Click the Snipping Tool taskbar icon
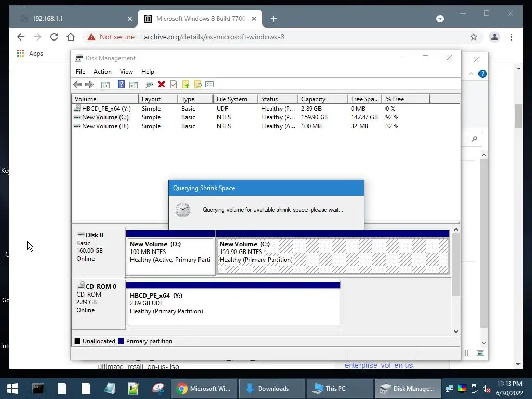Viewport: 532px width, 399px height. tap(158, 389)
